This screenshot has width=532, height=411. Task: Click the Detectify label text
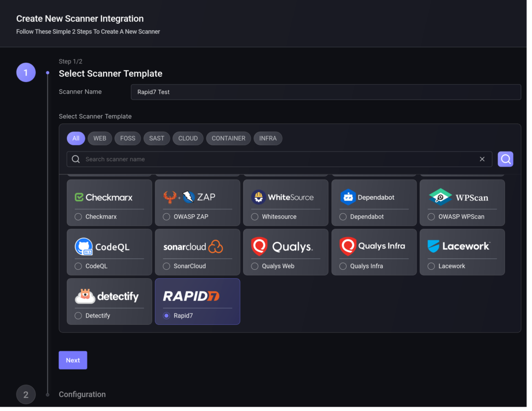[x=98, y=316]
